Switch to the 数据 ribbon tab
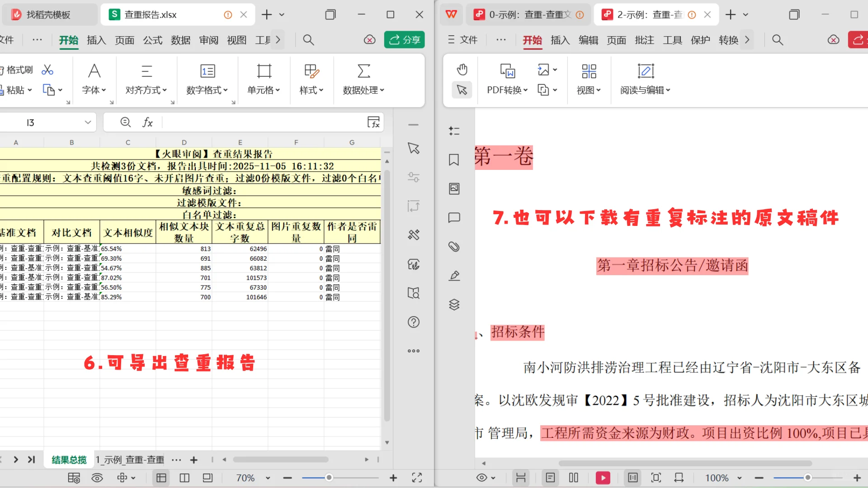 pos(180,40)
